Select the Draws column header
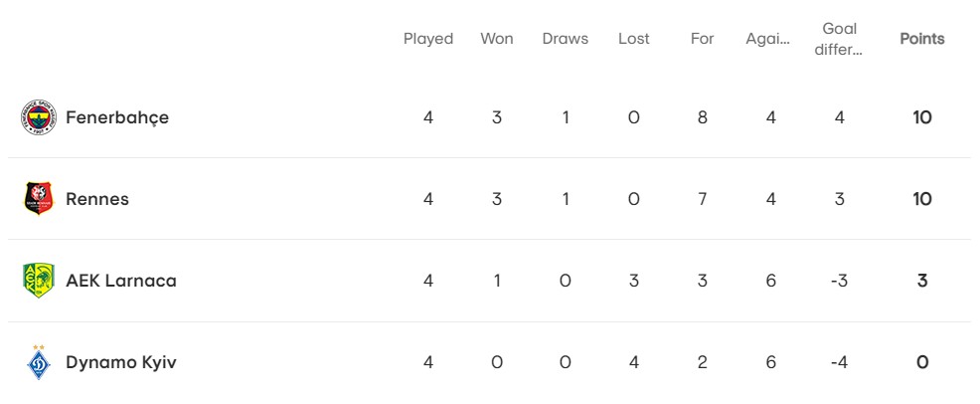The width and height of the screenshot is (980, 404). tap(565, 39)
